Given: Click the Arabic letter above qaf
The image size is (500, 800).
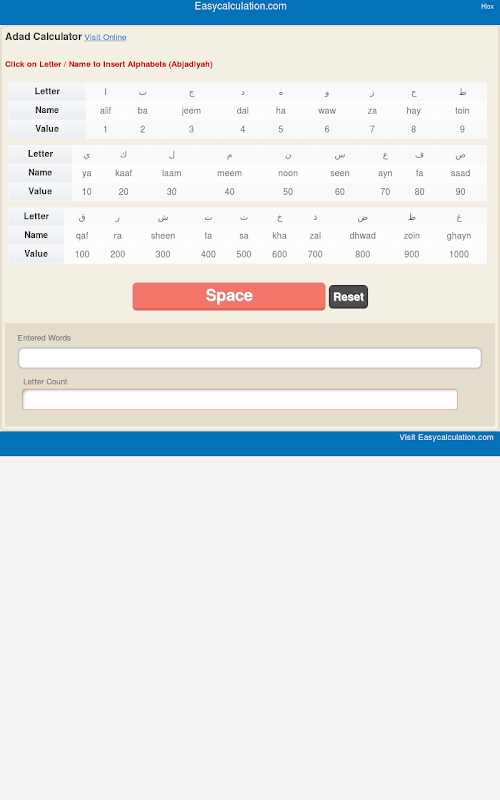Looking at the screenshot, I should point(82,217).
